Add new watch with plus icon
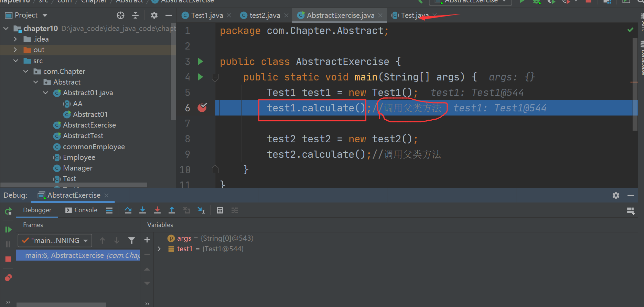The height and width of the screenshot is (307, 644). [147, 240]
